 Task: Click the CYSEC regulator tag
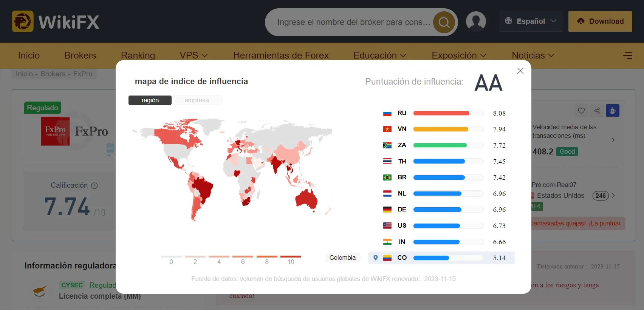coord(72,285)
